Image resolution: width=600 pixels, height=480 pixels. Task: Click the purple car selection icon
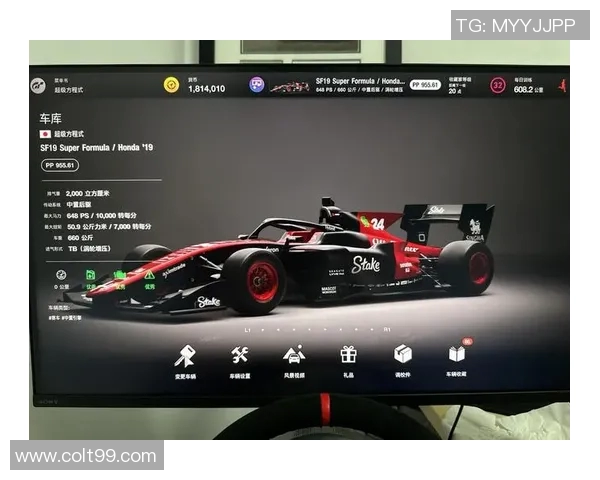pyautogui.click(x=257, y=84)
